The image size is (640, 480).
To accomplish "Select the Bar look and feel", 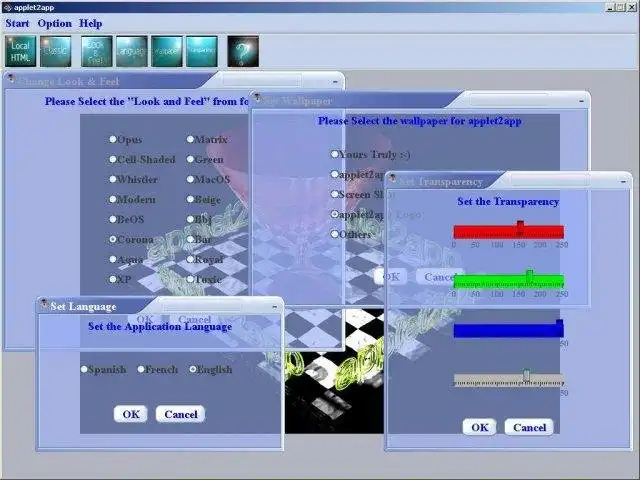I will pos(199,240).
